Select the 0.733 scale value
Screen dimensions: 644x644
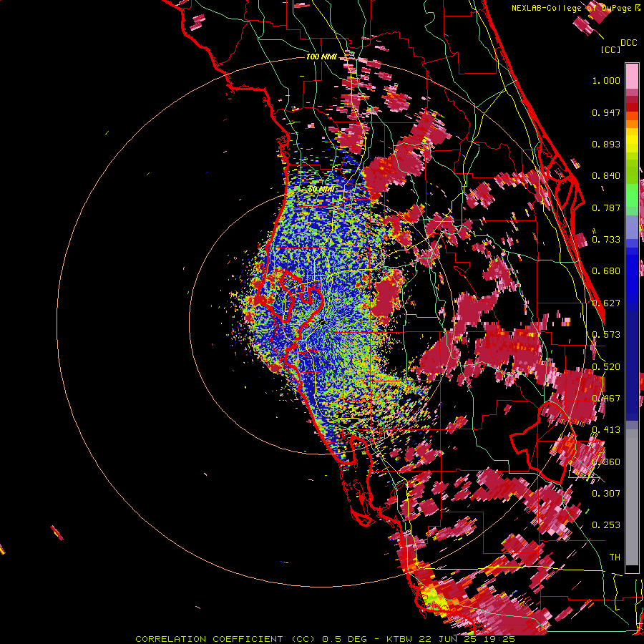click(x=606, y=240)
